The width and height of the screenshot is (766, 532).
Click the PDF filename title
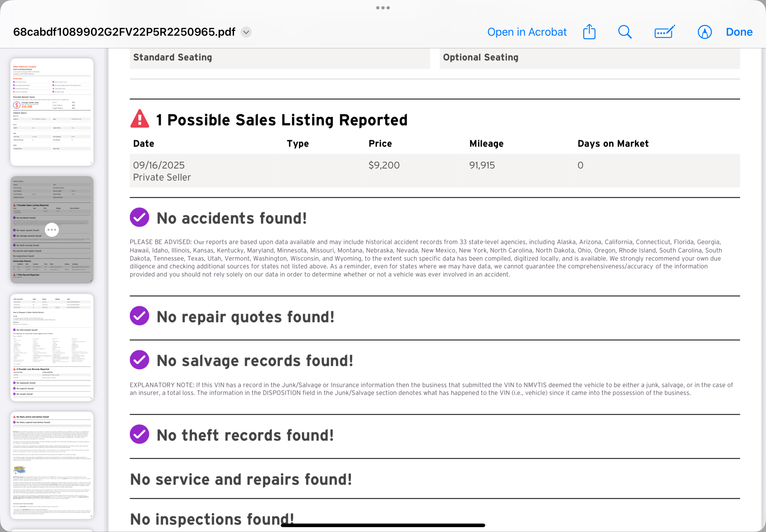coord(124,32)
